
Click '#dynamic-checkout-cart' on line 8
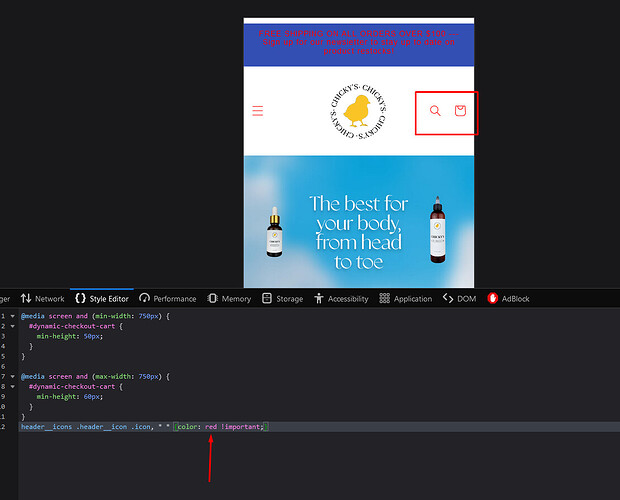pyautogui.click(x=72, y=387)
